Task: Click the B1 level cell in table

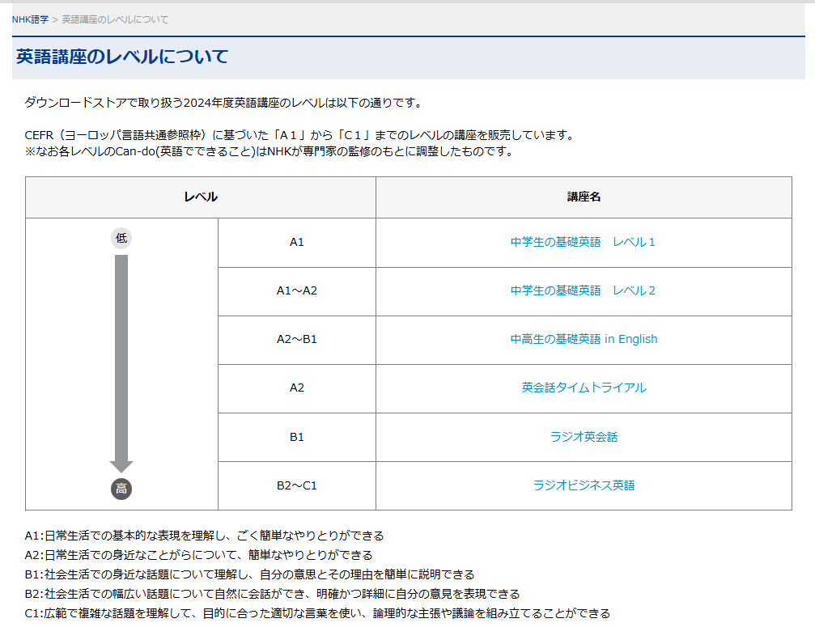Action: pyautogui.click(x=297, y=437)
